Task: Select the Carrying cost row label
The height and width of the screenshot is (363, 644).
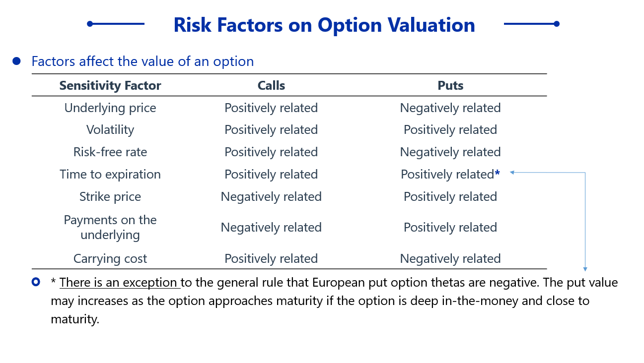Action: click(110, 258)
